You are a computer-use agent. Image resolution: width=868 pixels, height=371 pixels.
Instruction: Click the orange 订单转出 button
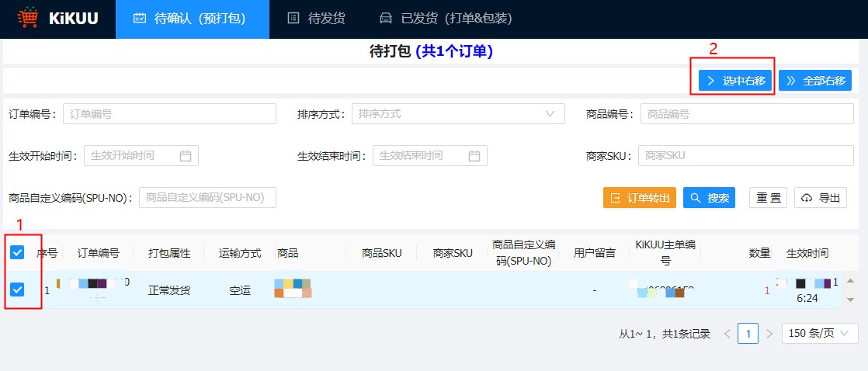[x=640, y=198]
